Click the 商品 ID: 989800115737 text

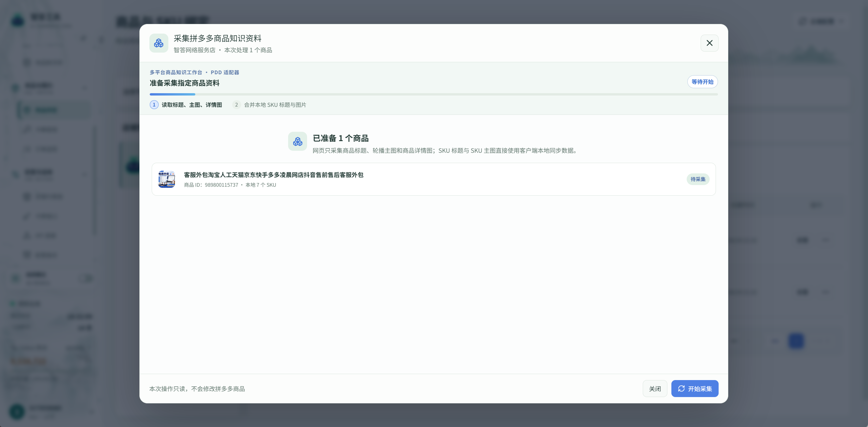pyautogui.click(x=211, y=185)
